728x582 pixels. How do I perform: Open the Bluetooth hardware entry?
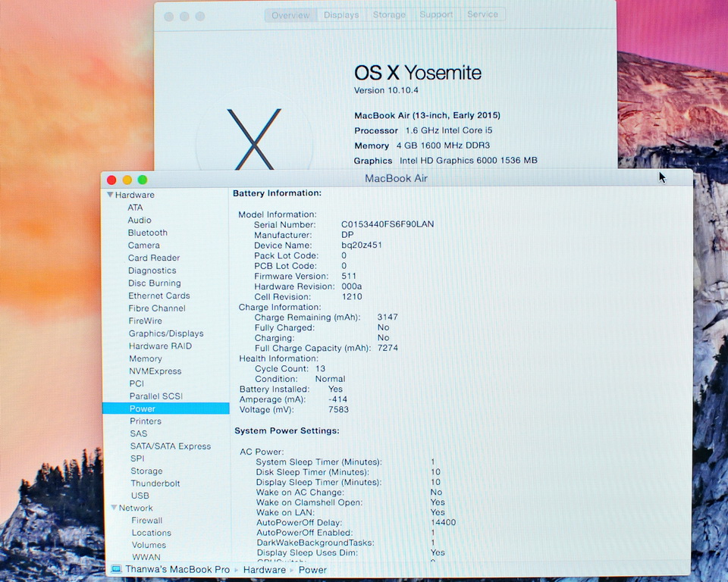pos(148,233)
